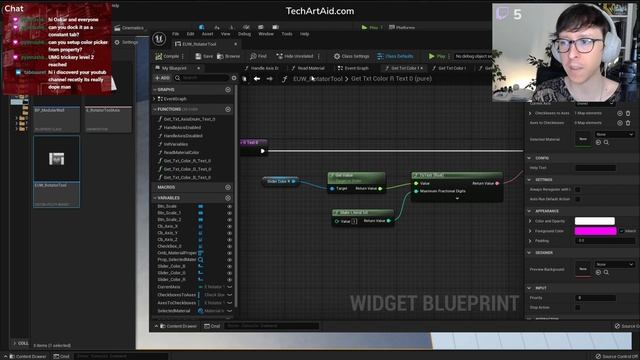Collapse the Graphs section
Viewport: 640px width, 360px height.
pos(155,89)
